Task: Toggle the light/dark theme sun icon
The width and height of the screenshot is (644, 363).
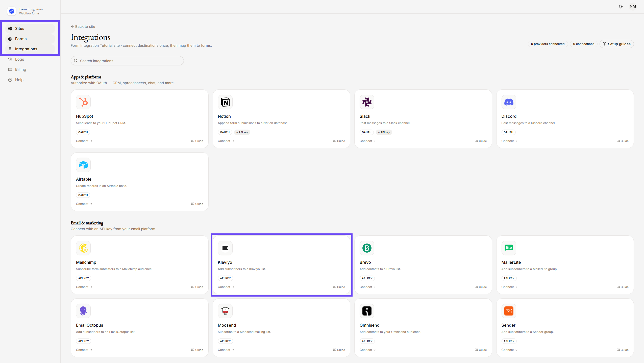Action: click(x=621, y=7)
